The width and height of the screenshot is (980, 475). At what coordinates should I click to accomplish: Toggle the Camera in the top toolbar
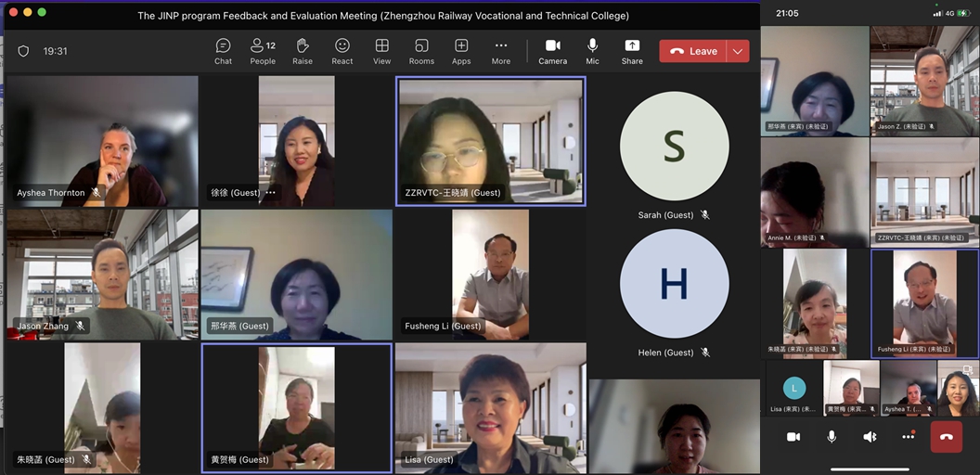click(x=552, y=51)
